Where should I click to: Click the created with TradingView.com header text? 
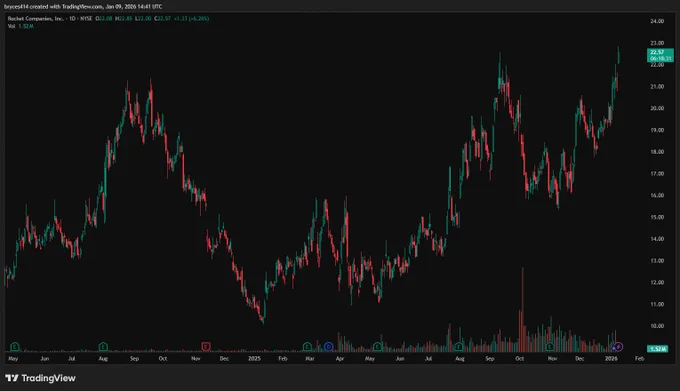83,7
